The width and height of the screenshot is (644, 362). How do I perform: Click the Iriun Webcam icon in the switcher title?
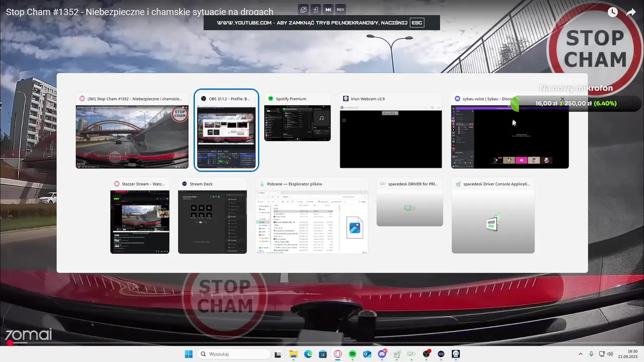click(x=346, y=99)
